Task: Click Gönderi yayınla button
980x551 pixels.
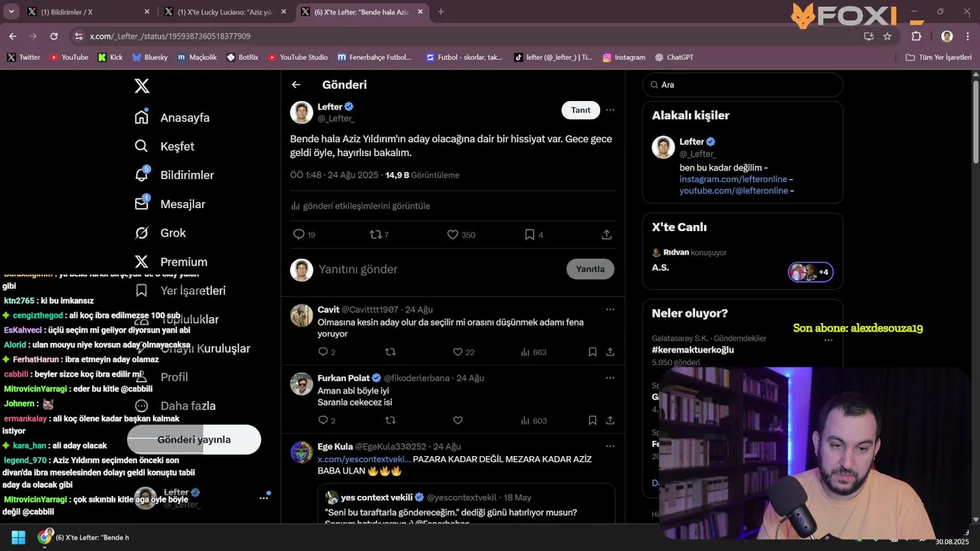Action: click(x=194, y=440)
